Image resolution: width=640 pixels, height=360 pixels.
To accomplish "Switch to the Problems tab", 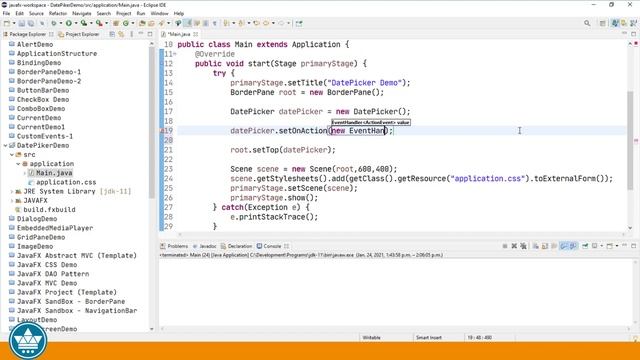I will 174,246.
